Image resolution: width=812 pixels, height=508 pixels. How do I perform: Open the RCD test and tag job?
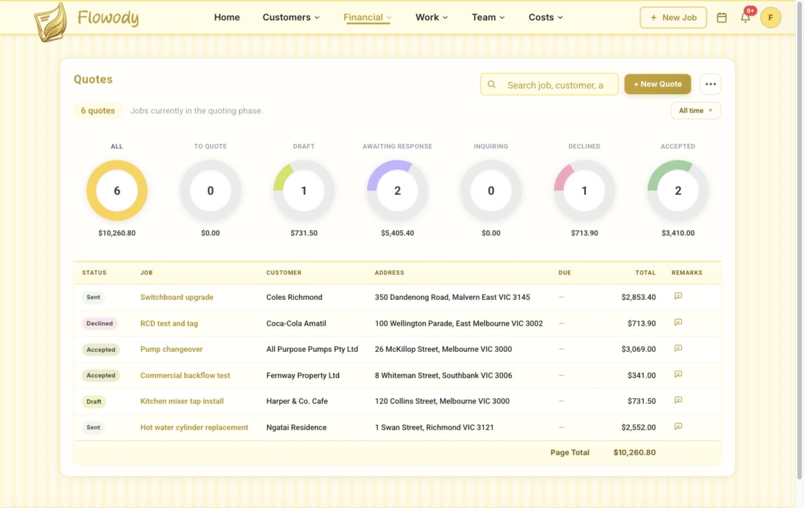point(169,323)
